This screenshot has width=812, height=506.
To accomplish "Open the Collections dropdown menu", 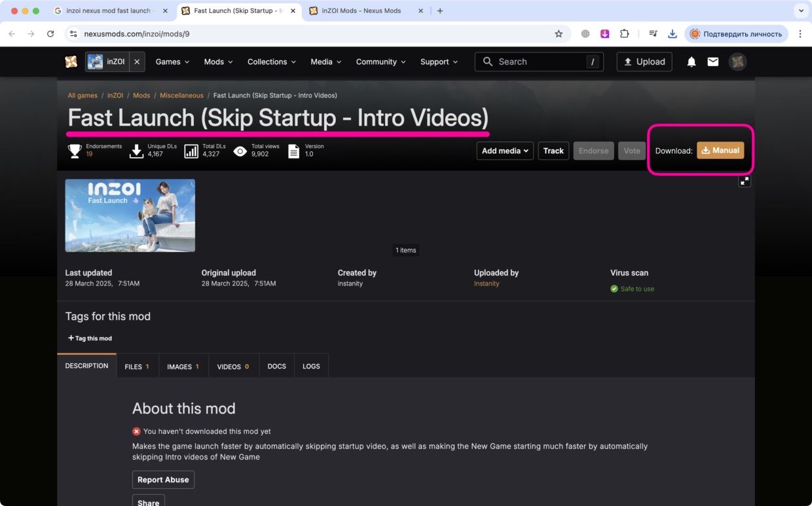I will [271, 62].
